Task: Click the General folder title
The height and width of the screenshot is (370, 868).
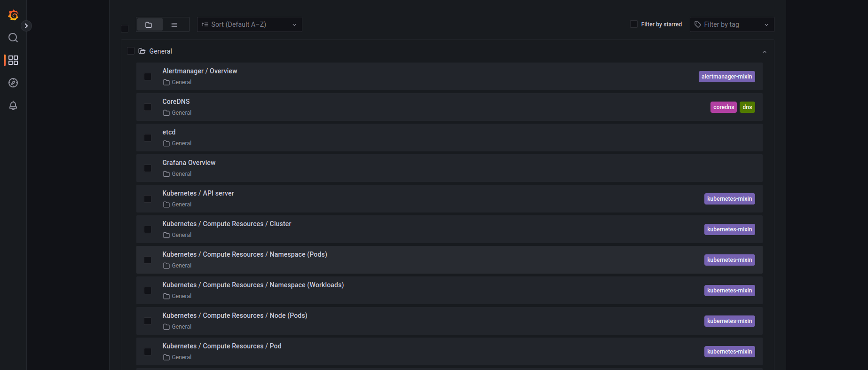Action: pyautogui.click(x=161, y=51)
